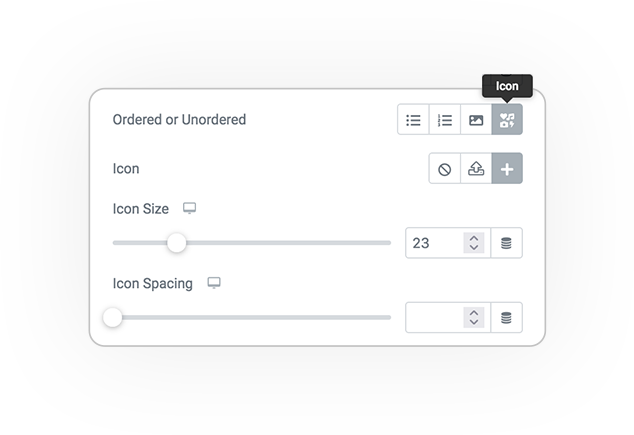Click the Icon Spacing slider handle
This screenshot has width=634, height=435.
point(112,317)
